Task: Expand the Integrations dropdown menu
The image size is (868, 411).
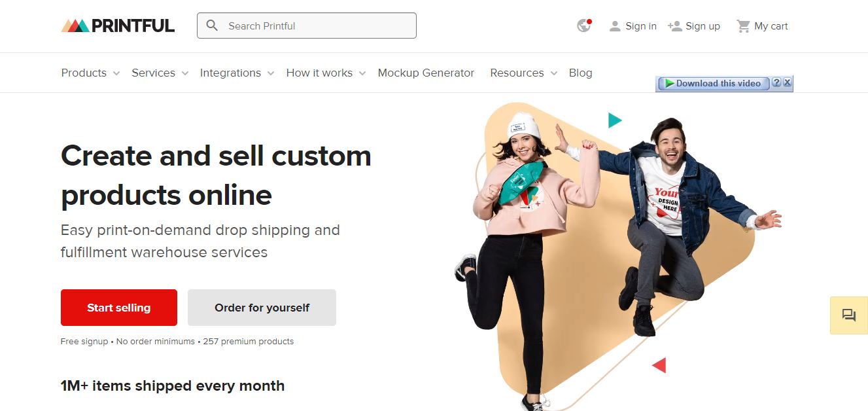Action: pyautogui.click(x=237, y=73)
